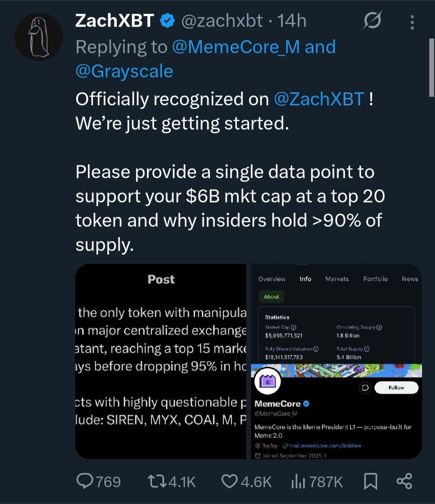Open the share icon on the post
Viewport: 435px width, 504px height.
click(404, 481)
